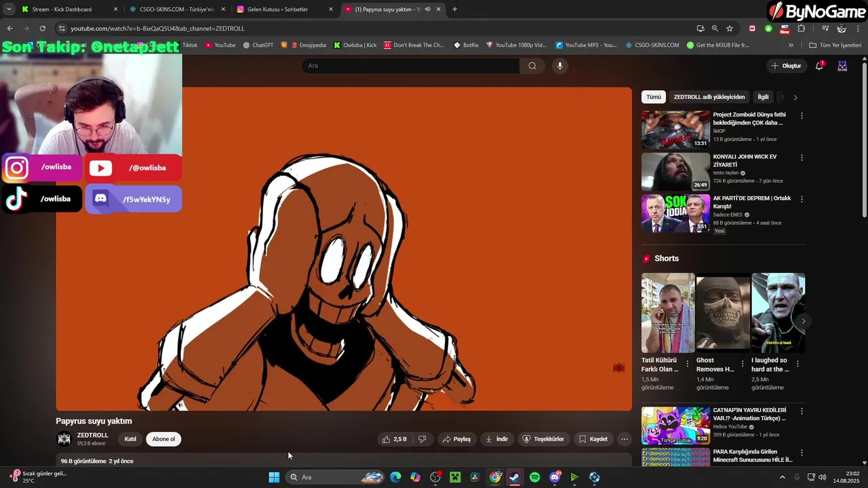Screen dimensions: 868x488
Task: Expand description at 96 B görüntüleme
Action: (x=97, y=461)
